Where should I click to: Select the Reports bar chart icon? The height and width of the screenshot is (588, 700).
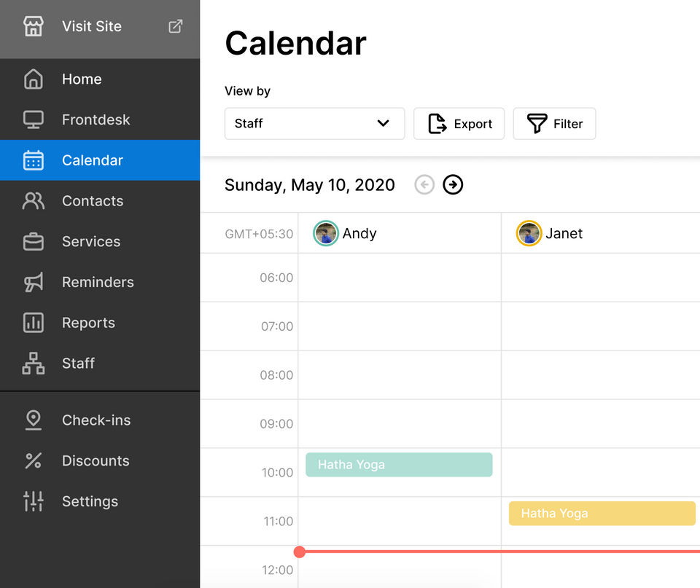34,323
